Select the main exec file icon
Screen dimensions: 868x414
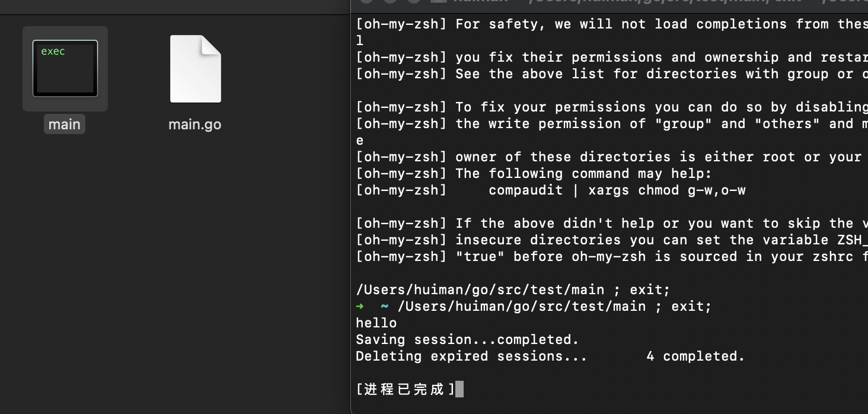pyautogui.click(x=65, y=68)
